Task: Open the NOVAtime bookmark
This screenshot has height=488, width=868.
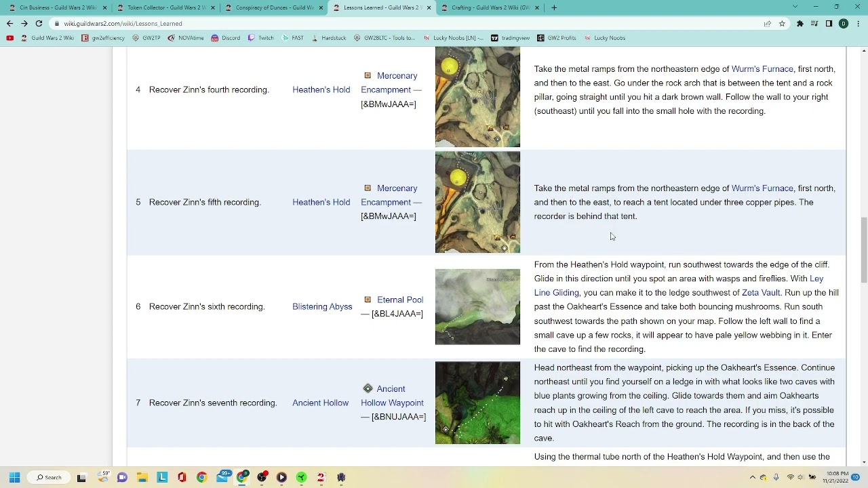Action: click(185, 38)
